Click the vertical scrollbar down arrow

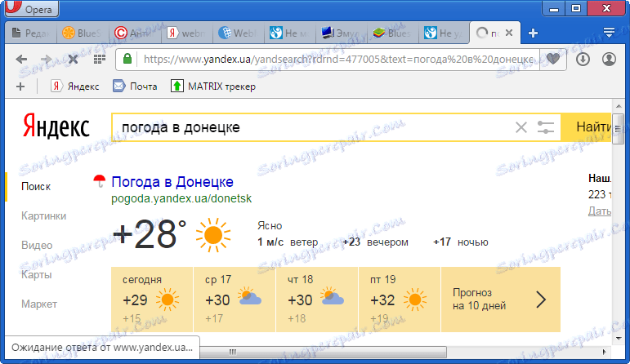(x=619, y=339)
